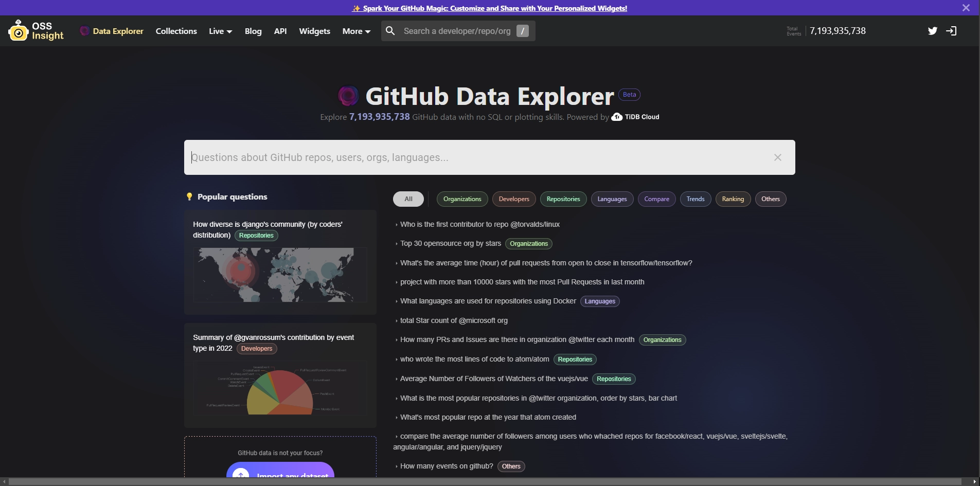Screen dimensions: 980x486
Task: Open the Twitter bird icon link
Action: pos(932,31)
